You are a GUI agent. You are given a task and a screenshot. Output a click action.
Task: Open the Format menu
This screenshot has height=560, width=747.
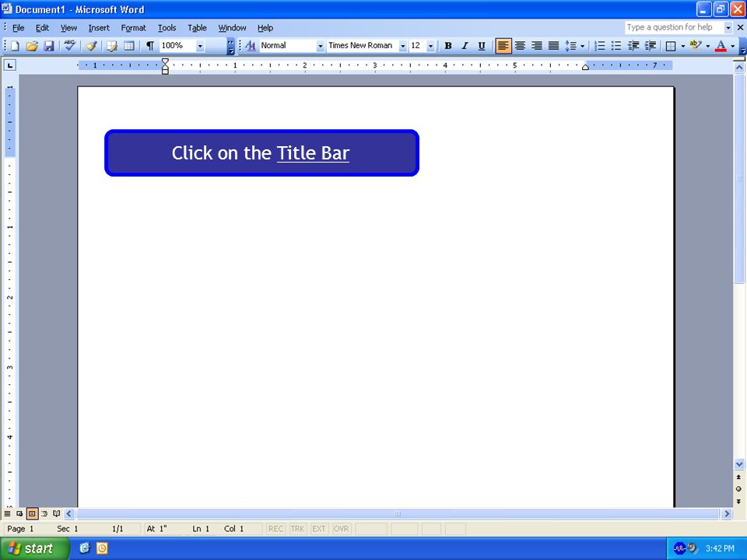[x=133, y=28]
